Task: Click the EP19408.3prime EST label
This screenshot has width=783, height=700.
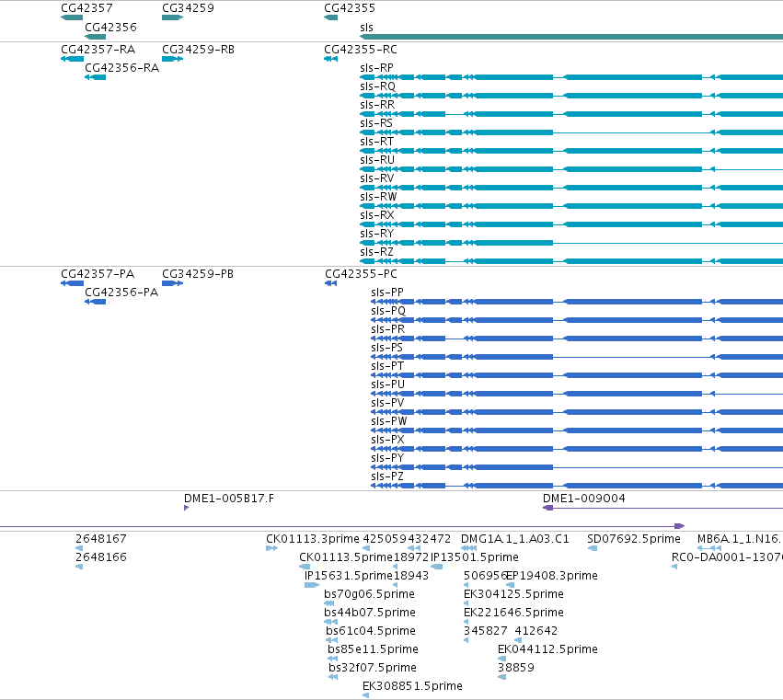Action: click(552, 576)
